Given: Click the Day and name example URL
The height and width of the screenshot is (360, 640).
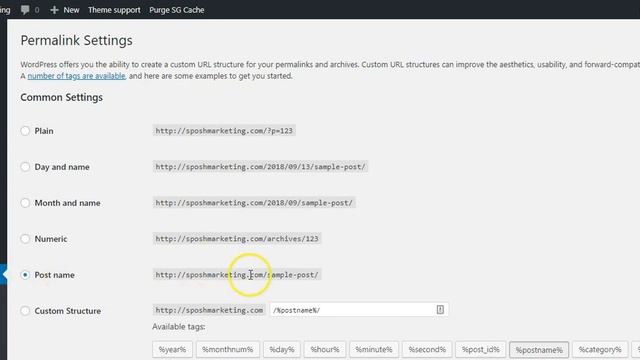Looking at the screenshot, I should 260,167.
